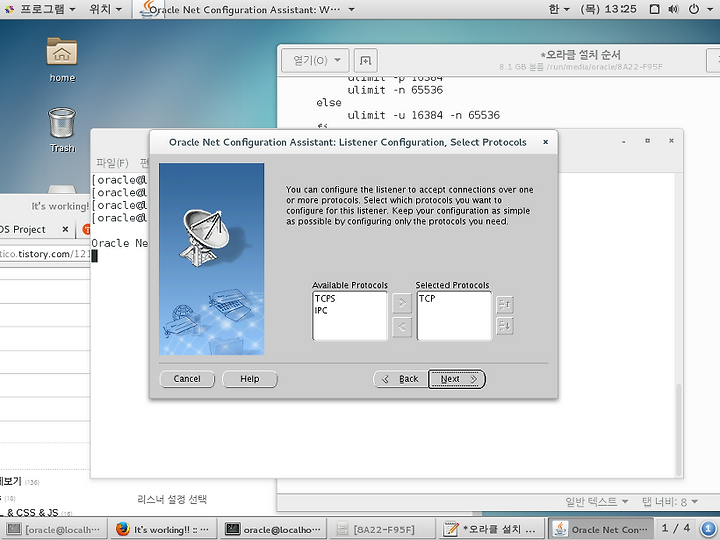Click the 1 / 4 workspace switcher
This screenshot has height=540, width=720.
[x=675, y=529]
